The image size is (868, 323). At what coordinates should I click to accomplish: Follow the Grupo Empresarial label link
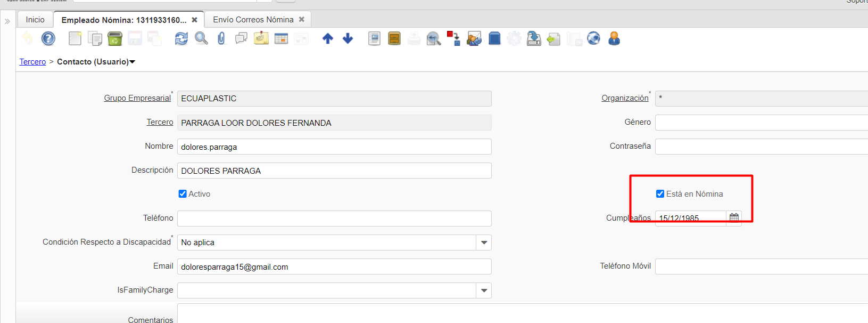137,98
